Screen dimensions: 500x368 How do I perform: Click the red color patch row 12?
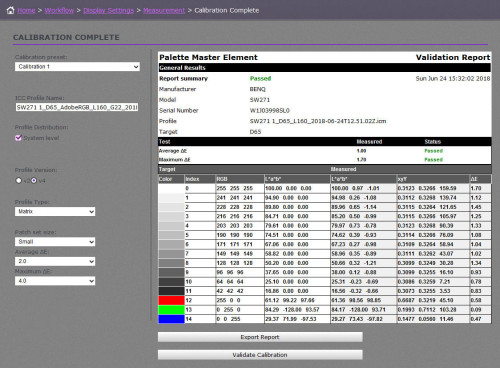[171, 300]
